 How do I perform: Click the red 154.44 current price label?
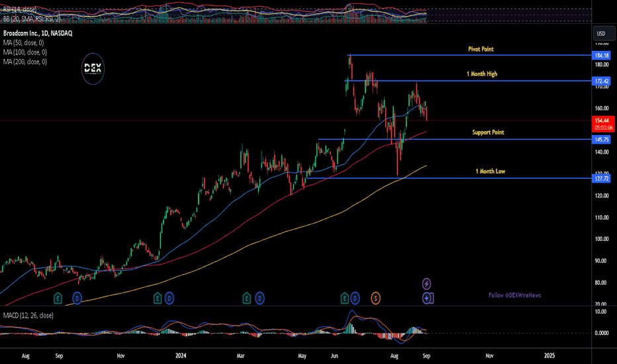(x=603, y=124)
